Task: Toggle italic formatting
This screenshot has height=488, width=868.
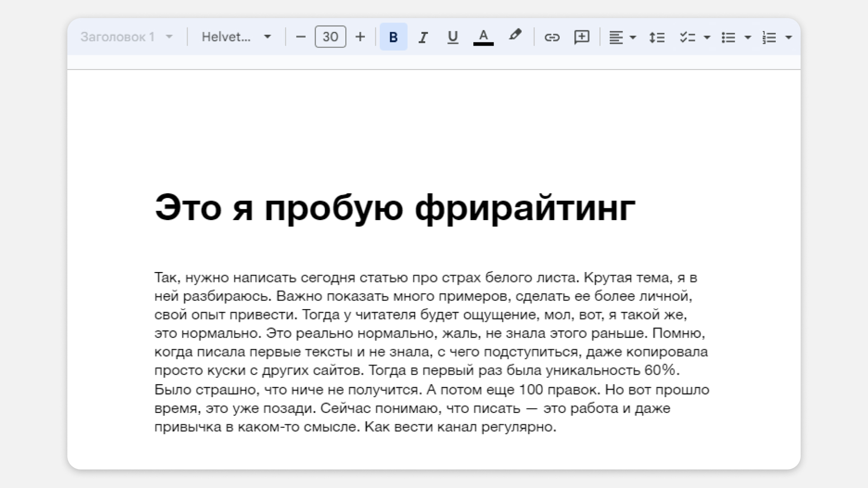Action: click(423, 37)
